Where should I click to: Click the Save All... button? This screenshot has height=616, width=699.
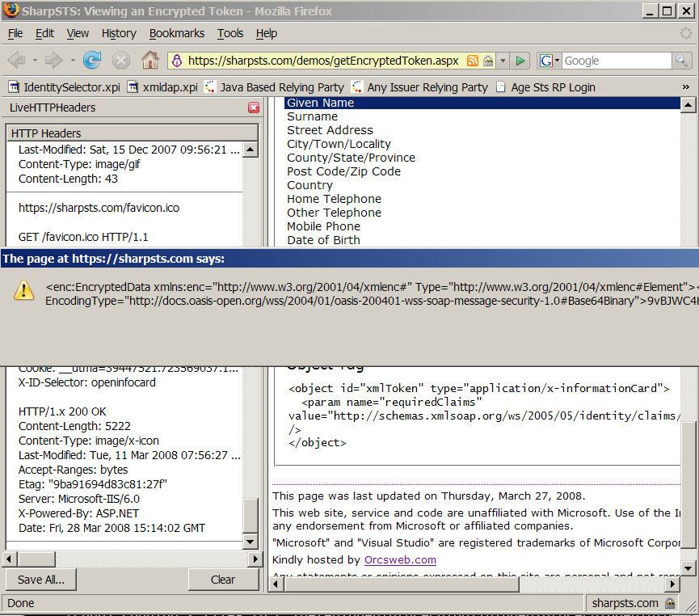[x=41, y=580]
